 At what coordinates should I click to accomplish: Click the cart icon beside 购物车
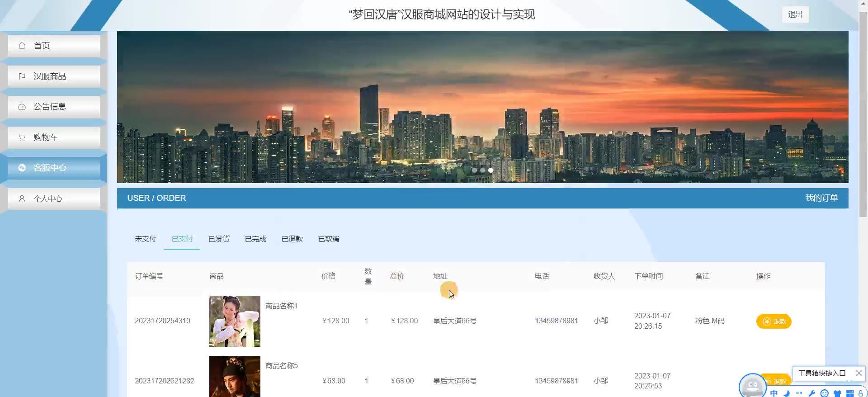pos(22,137)
